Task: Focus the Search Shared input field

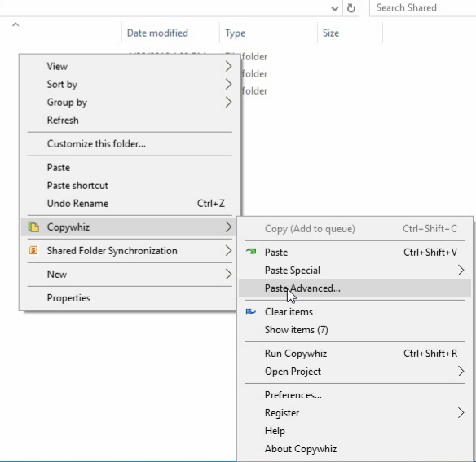Action: click(x=423, y=8)
